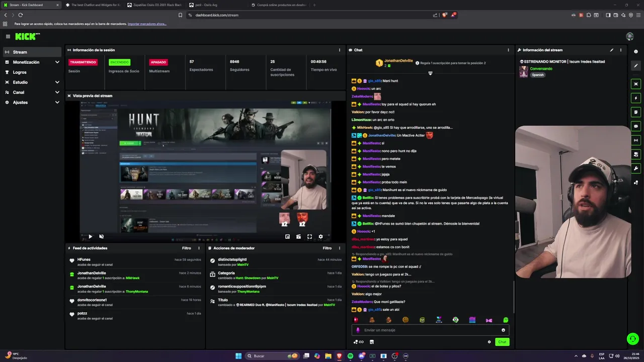
Task: Send message with green Chat button
Action: coord(502,342)
